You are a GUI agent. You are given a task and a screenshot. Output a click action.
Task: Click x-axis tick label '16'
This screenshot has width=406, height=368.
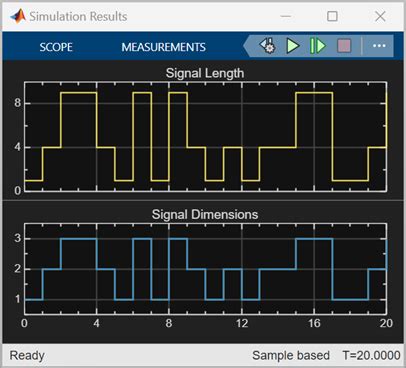314,323
